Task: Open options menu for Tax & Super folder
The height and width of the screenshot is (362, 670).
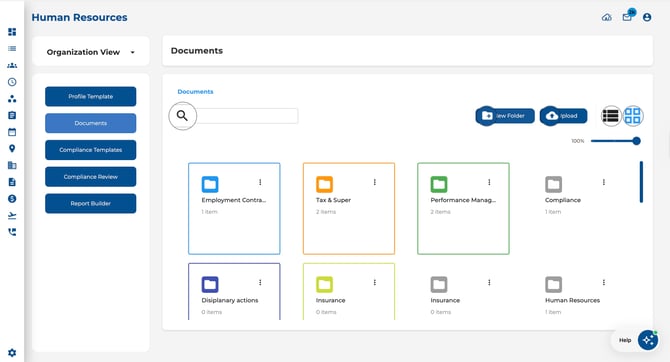Action: [x=375, y=182]
